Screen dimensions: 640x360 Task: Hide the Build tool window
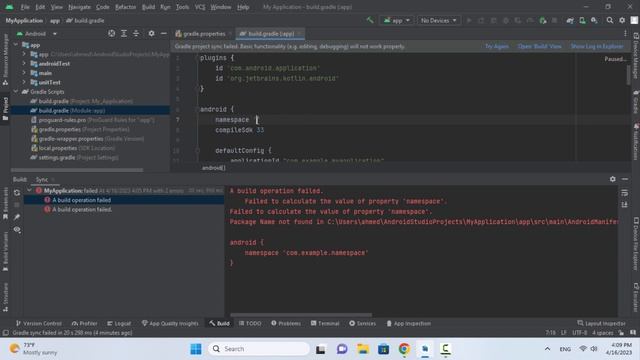pyautogui.click(x=625, y=179)
